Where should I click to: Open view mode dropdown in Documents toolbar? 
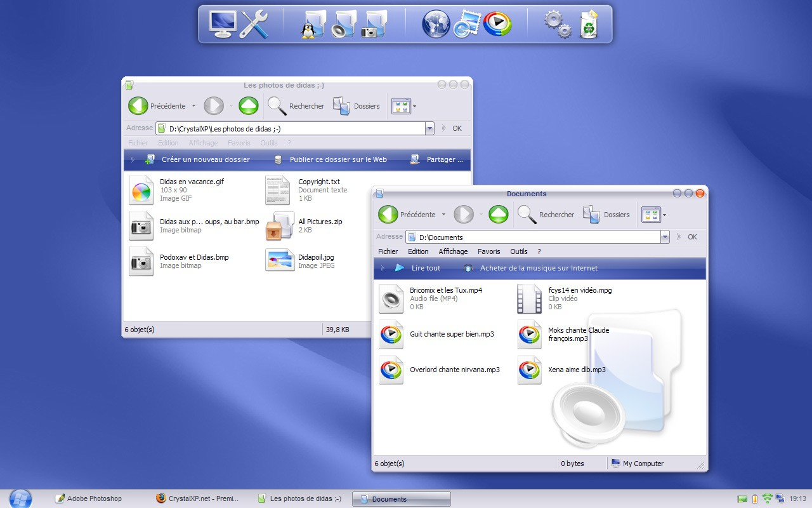click(664, 215)
